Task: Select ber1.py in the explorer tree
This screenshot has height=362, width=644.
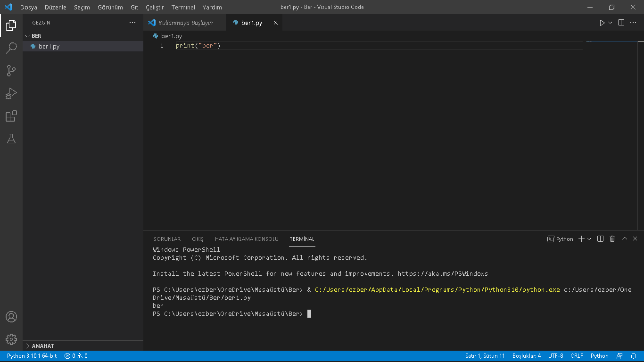Action: tap(49, 46)
